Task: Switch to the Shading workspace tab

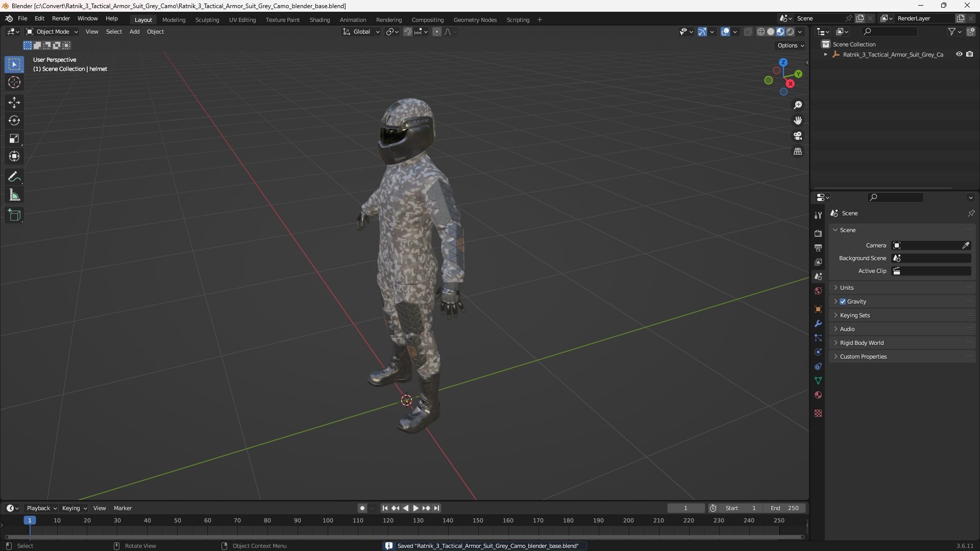Action: 320,20
